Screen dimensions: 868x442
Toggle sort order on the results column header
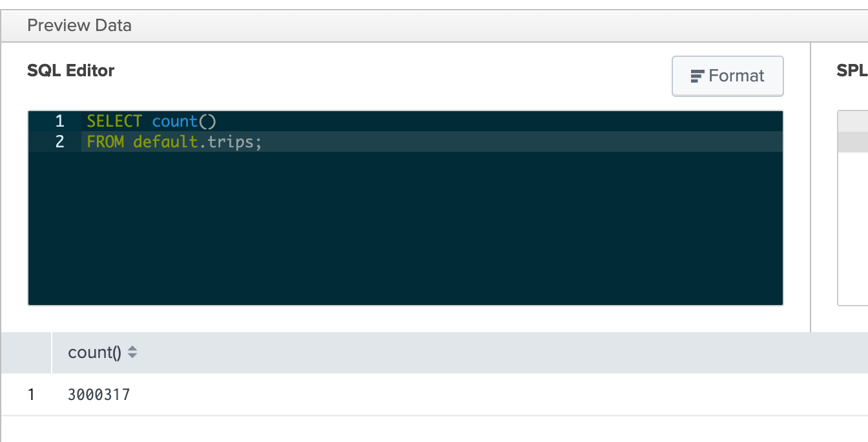tap(133, 352)
